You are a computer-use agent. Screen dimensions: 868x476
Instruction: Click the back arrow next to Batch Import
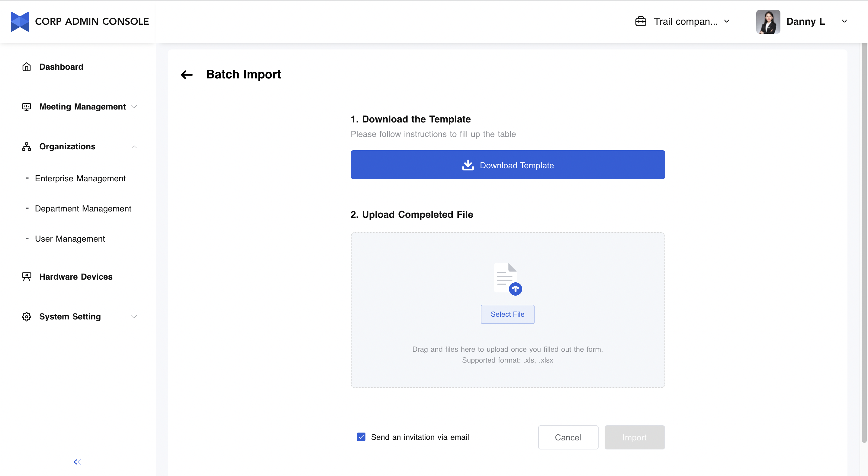[187, 75]
